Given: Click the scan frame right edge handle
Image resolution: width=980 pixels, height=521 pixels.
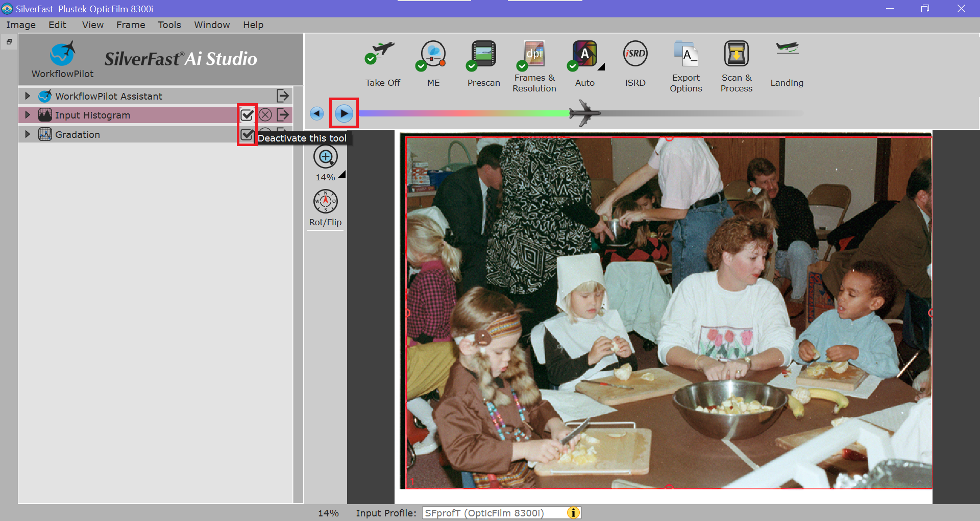Looking at the screenshot, I should 930,313.
